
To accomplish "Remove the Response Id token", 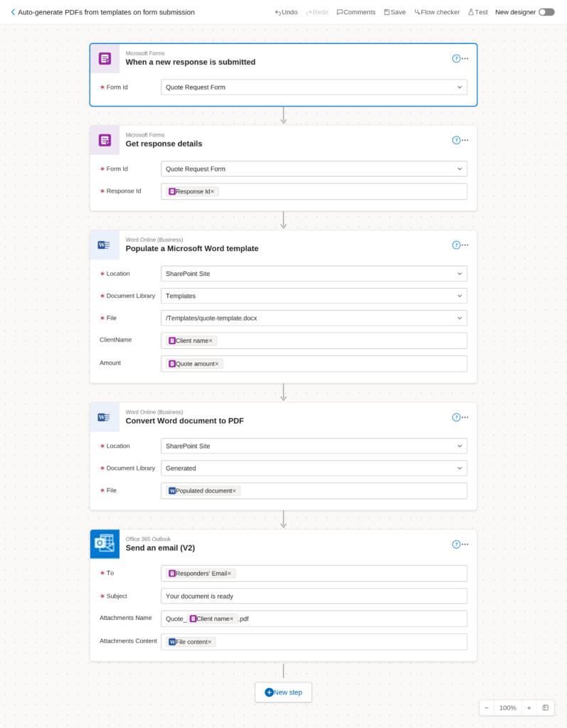I will tap(213, 191).
